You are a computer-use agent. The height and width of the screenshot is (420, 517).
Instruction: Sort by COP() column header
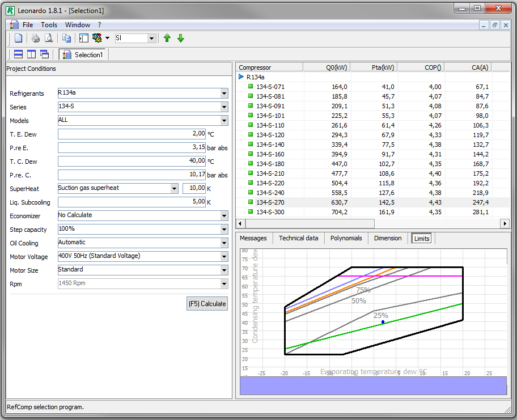click(x=421, y=67)
